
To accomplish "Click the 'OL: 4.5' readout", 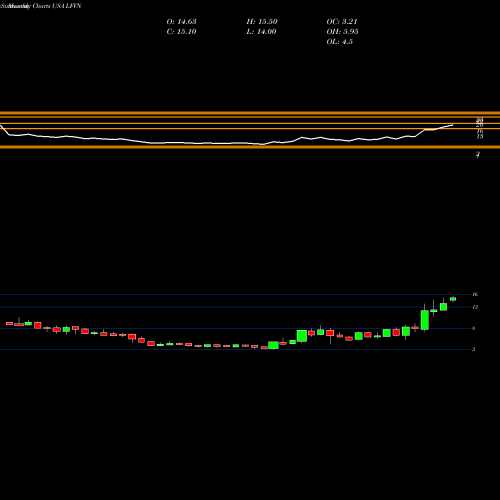I will click(x=340, y=42).
